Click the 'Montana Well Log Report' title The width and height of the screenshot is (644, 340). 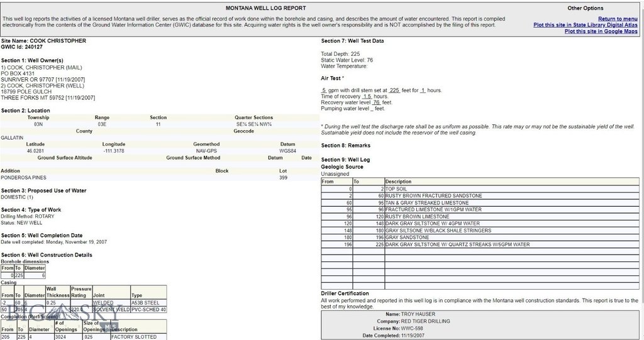click(266, 9)
